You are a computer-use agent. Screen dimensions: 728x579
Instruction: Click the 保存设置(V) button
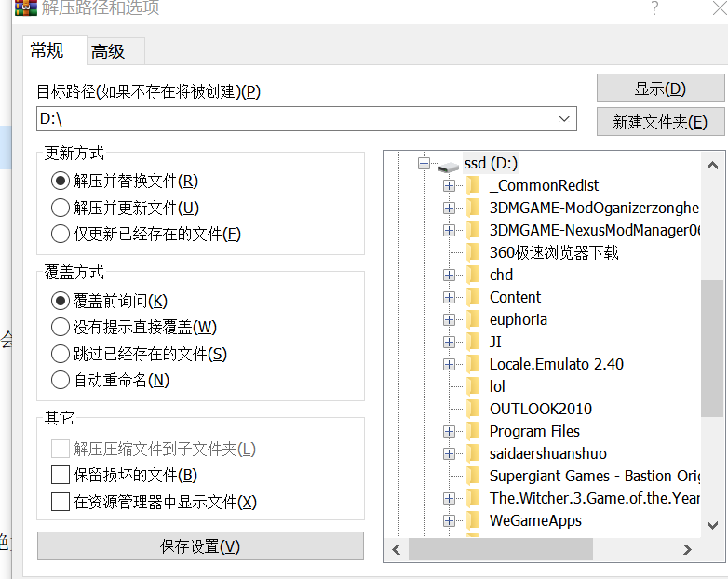200,546
